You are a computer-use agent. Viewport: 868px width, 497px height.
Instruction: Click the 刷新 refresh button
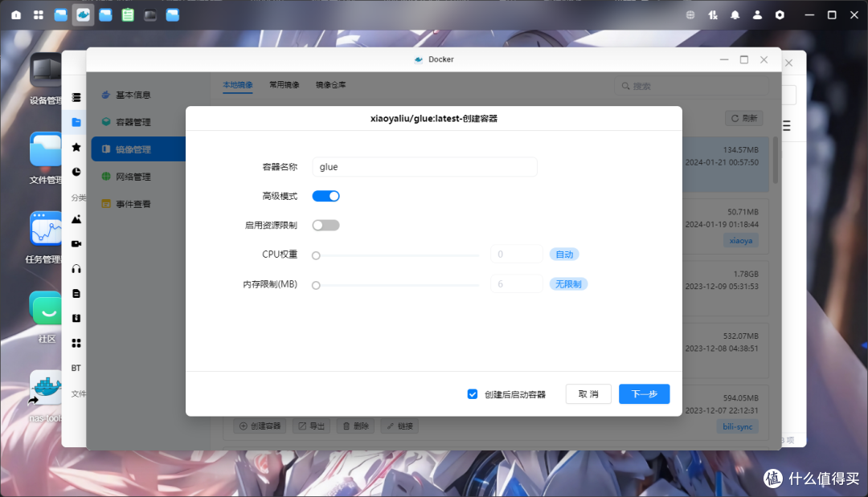pyautogui.click(x=744, y=118)
